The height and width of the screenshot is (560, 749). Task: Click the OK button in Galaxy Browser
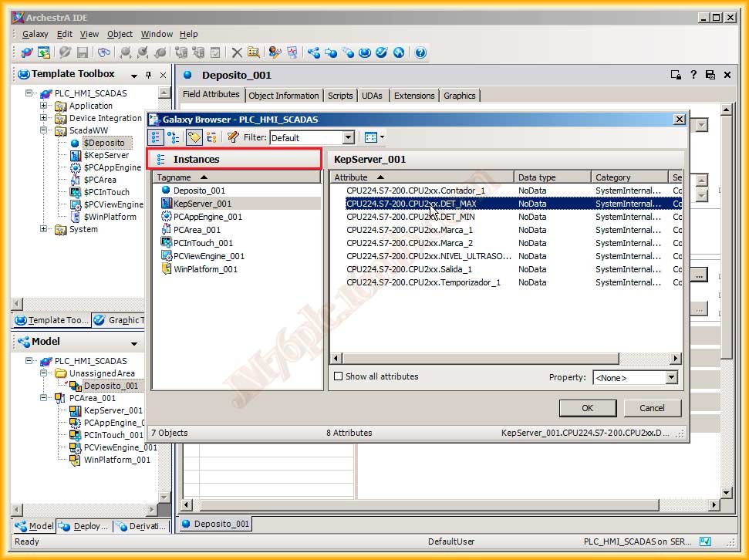point(587,408)
